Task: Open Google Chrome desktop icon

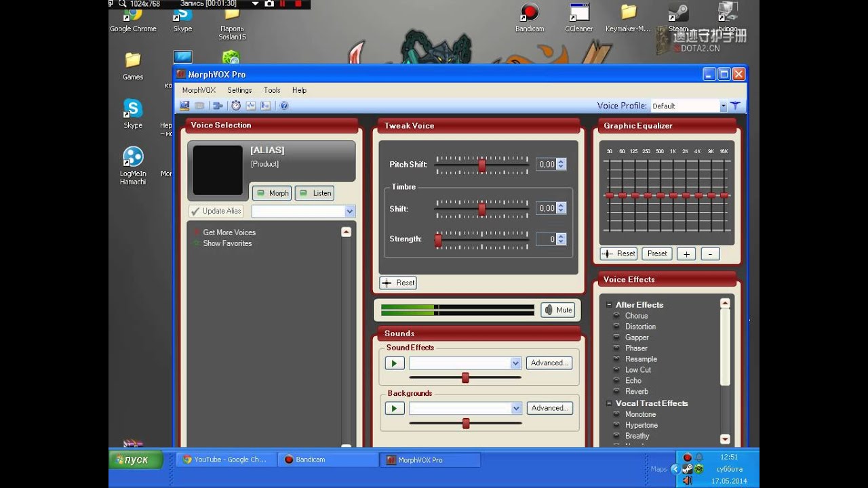Action: point(133,19)
